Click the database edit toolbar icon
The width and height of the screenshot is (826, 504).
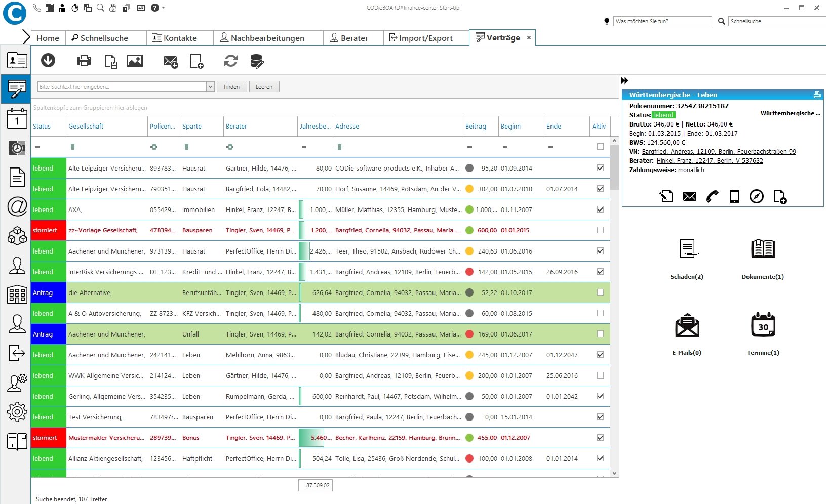257,61
